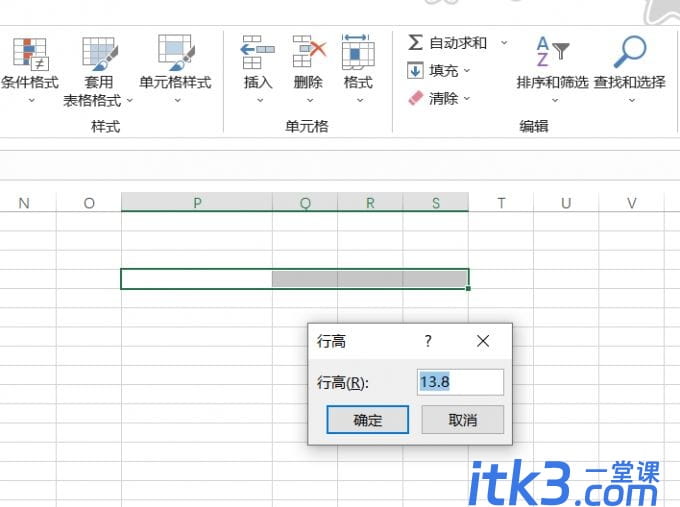680x507 pixels.
Task: Expand the 清除 dropdown arrow
Action: point(467,98)
